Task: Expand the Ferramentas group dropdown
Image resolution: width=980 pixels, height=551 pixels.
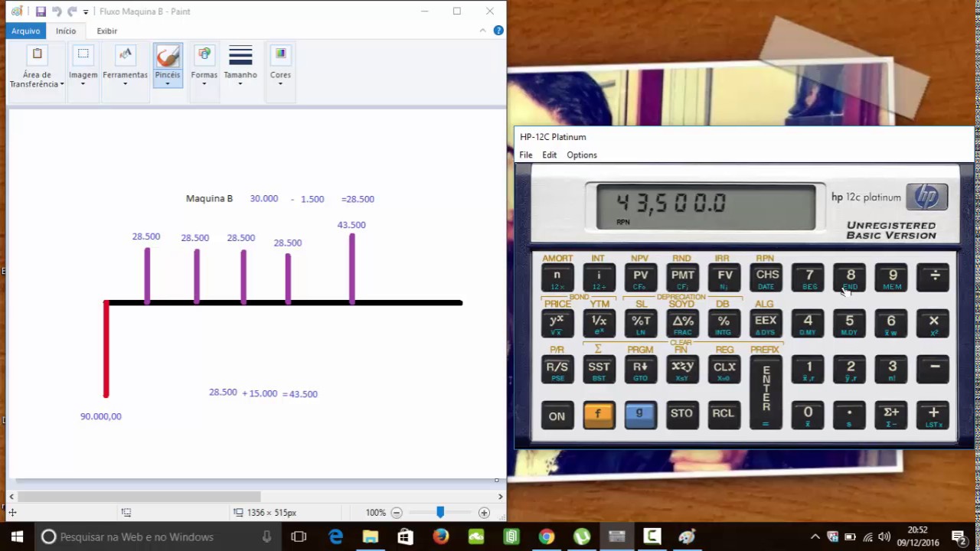Action: 125,67
